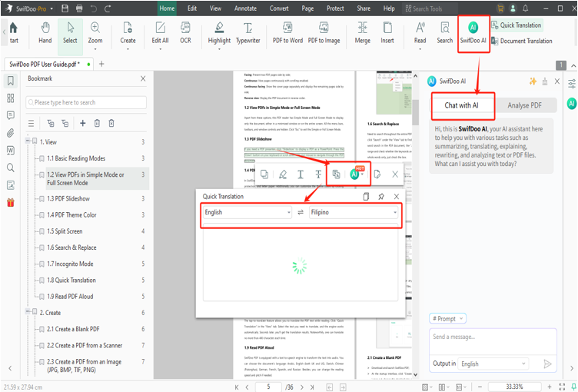Open a new document tab with plus
The height and width of the screenshot is (392, 578).
(101, 64)
